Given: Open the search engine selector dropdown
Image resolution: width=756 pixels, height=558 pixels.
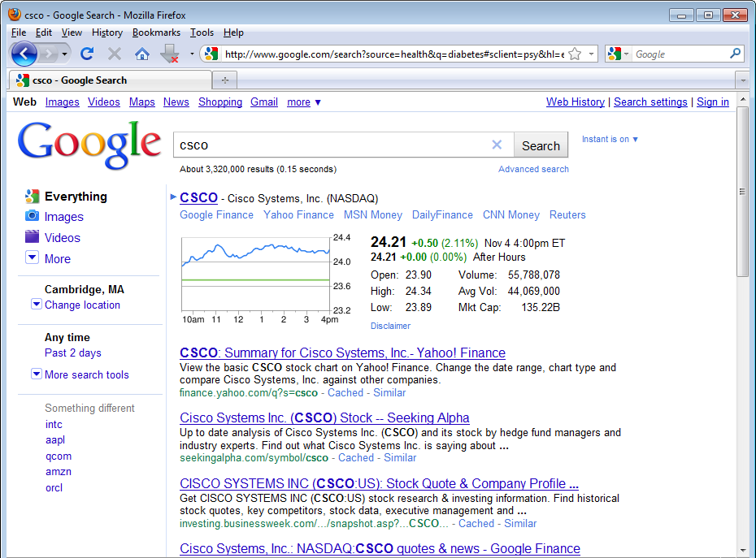Looking at the screenshot, I should [x=619, y=54].
